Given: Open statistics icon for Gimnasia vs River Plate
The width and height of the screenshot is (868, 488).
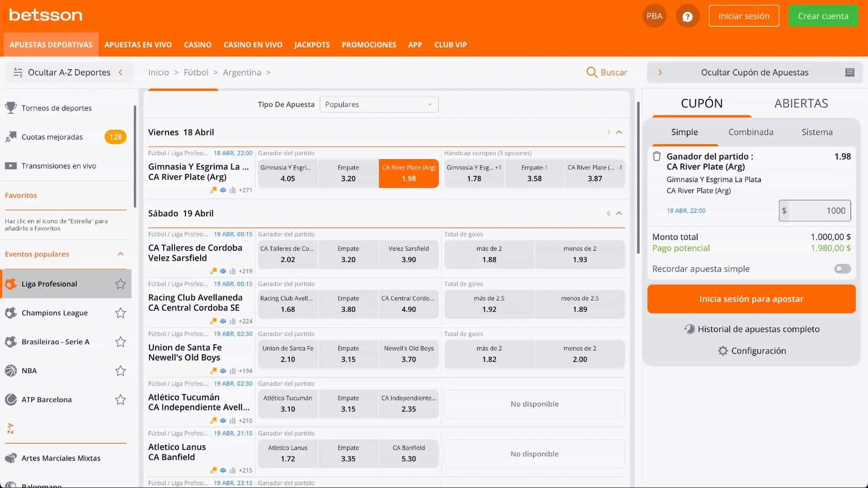Looking at the screenshot, I should (232, 190).
